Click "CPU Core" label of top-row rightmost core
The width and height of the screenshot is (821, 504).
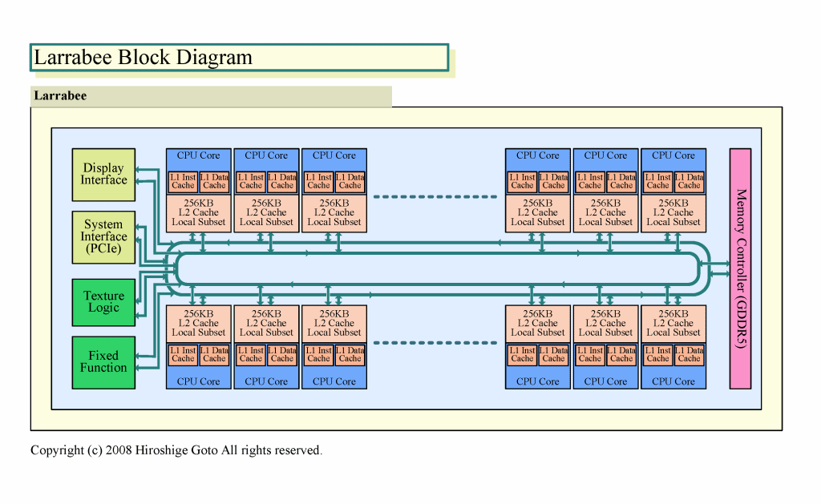click(x=673, y=155)
